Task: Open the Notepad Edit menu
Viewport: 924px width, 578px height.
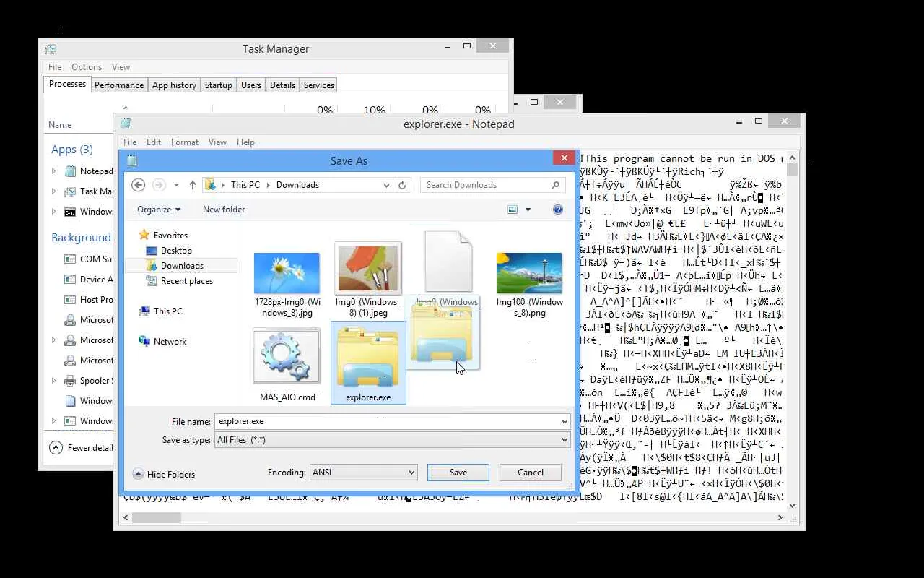Action: coord(154,142)
